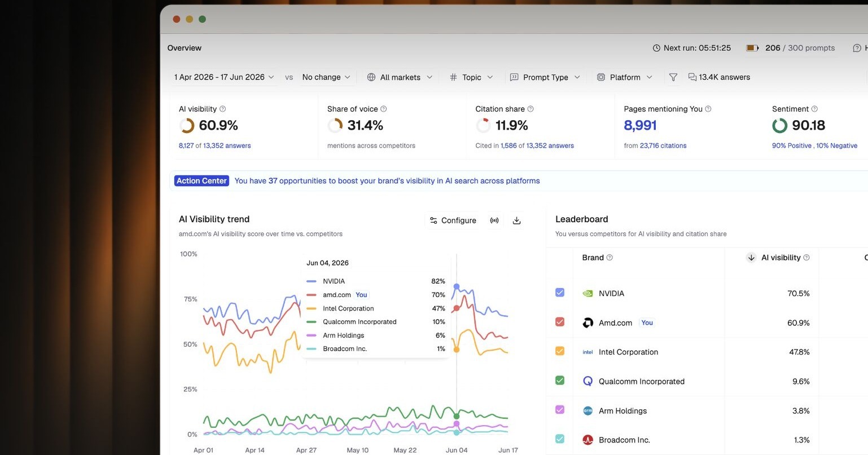Viewport: 868px width, 455px height.
Task: Click the answers chat bubble icon
Action: 692,77
